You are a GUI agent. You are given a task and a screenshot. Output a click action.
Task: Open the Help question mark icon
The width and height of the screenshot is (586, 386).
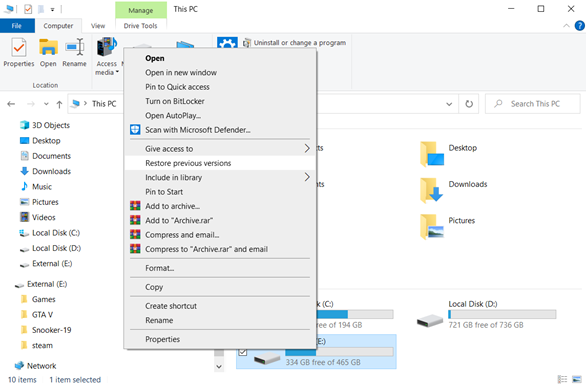tap(579, 26)
